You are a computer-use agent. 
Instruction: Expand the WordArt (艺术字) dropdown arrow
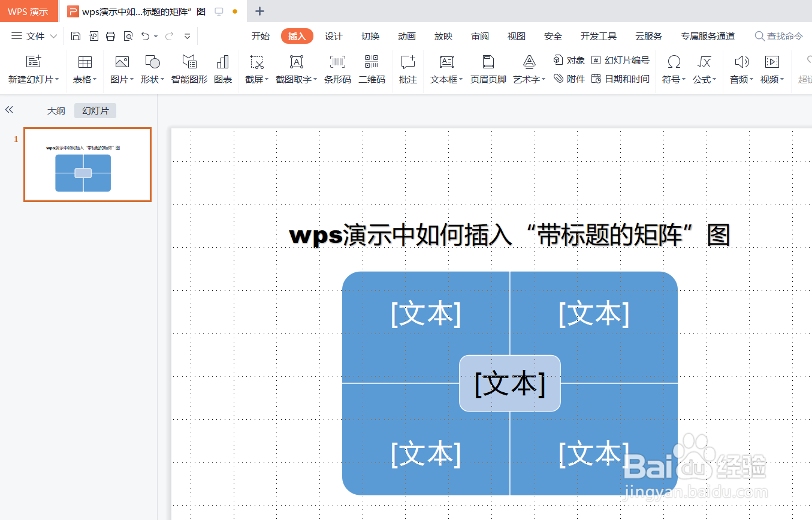(543, 79)
